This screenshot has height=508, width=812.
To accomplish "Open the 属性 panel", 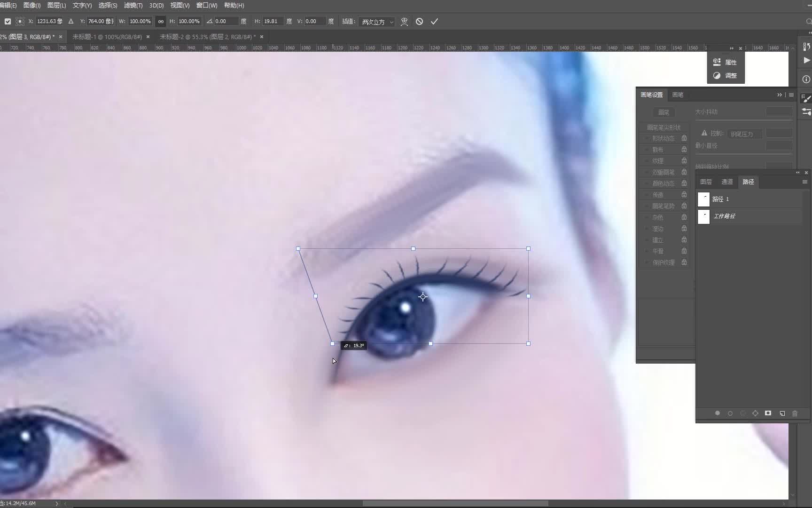I will coord(725,62).
